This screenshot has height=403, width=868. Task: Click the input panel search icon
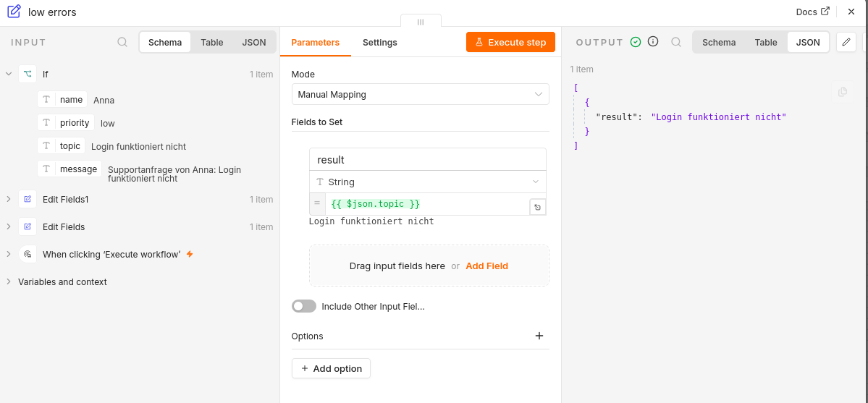pos(122,42)
